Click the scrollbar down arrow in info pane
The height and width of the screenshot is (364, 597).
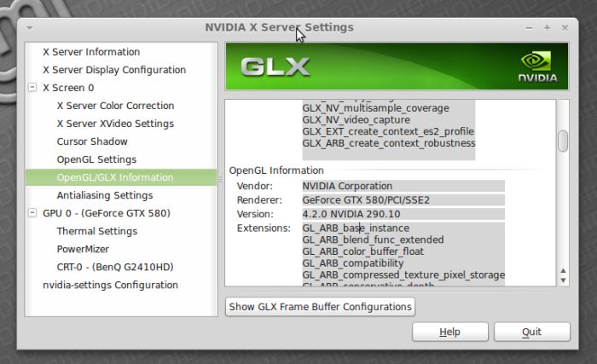click(563, 280)
